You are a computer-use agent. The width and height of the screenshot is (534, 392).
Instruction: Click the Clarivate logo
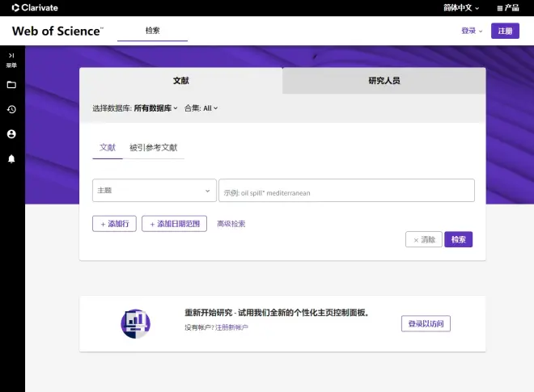click(x=35, y=7)
